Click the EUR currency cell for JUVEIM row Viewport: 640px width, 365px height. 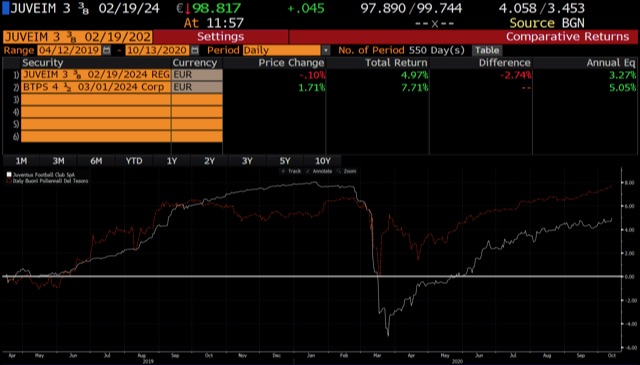pos(197,75)
